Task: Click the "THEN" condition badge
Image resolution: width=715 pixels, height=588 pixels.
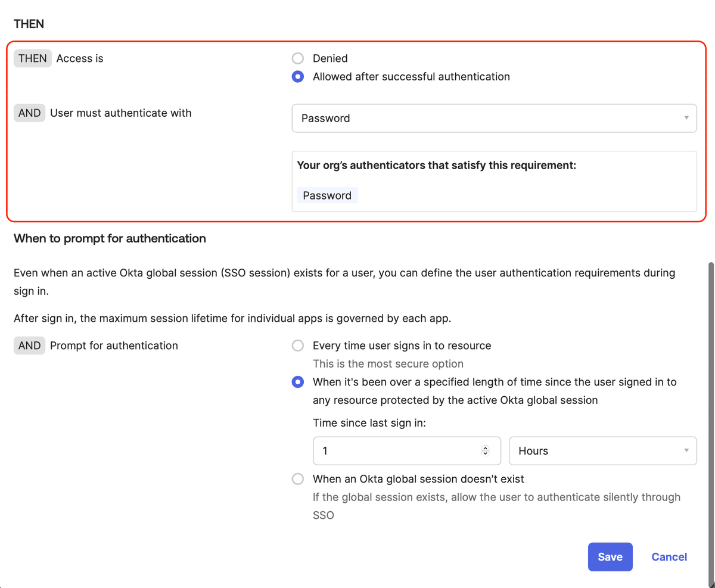Action: [x=32, y=58]
